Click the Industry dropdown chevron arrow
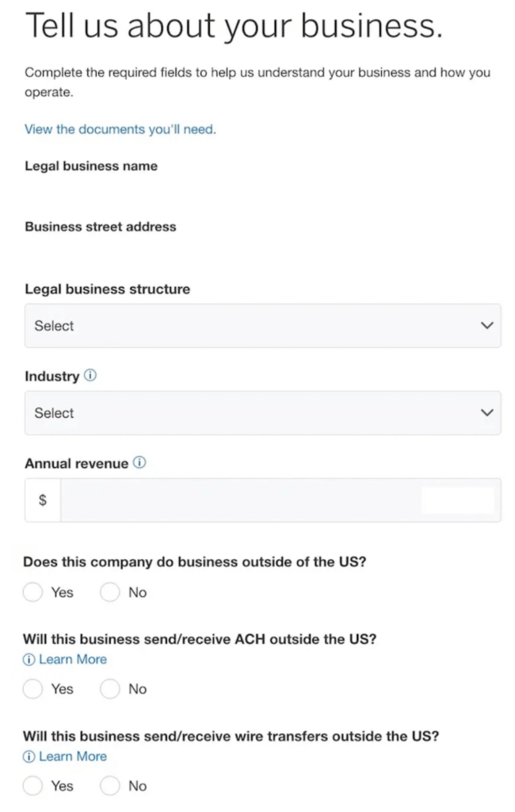The width and height of the screenshot is (515, 812). [x=486, y=412]
